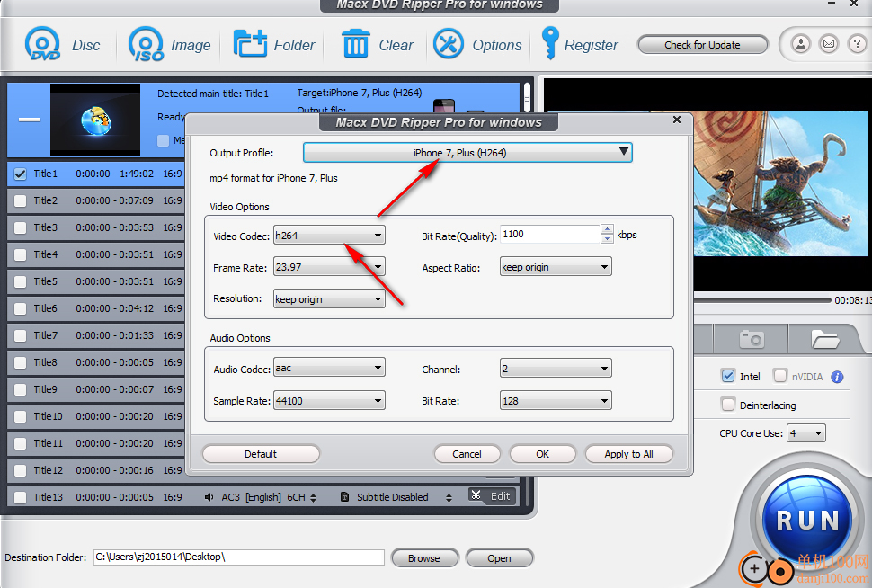Viewport: 872px width, 588px height.
Task: Select the Title12 row text
Action: (48, 470)
